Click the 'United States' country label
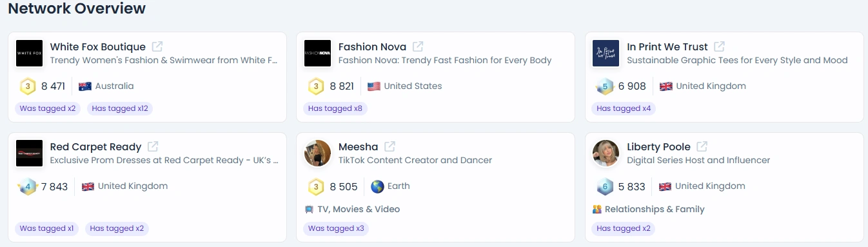 (413, 86)
